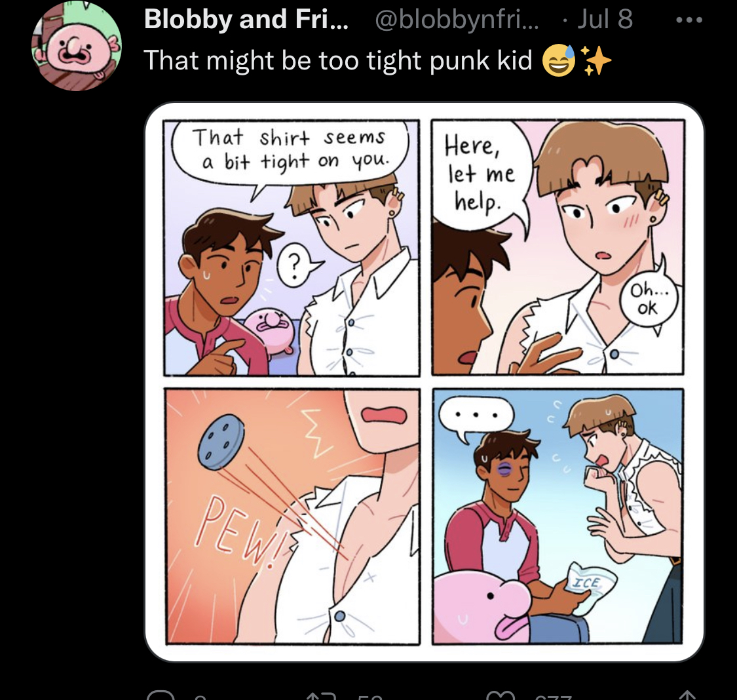Click the tweet text about punk kid
Viewport: 737px width, 700px height.
coord(338,61)
